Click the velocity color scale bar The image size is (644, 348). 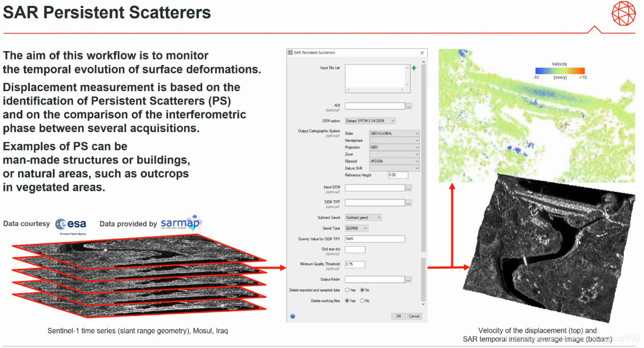point(560,70)
